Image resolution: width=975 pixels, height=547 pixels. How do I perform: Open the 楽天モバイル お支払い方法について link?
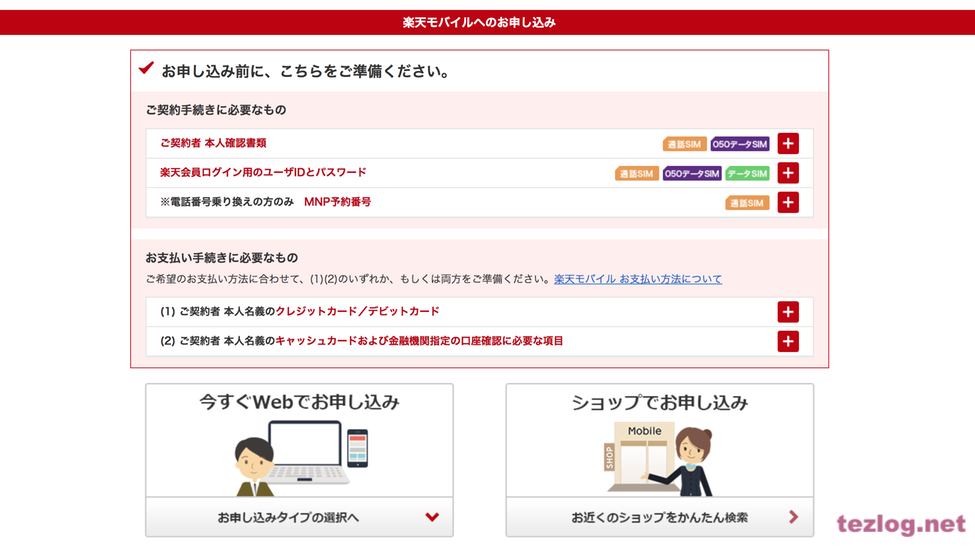[x=638, y=279]
